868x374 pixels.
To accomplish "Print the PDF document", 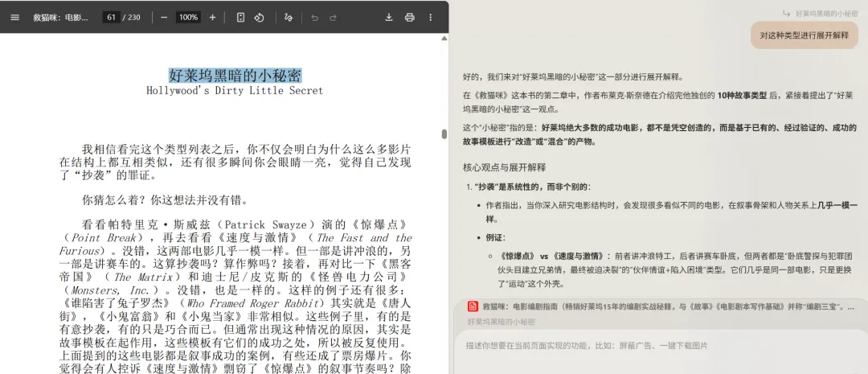I will (410, 17).
